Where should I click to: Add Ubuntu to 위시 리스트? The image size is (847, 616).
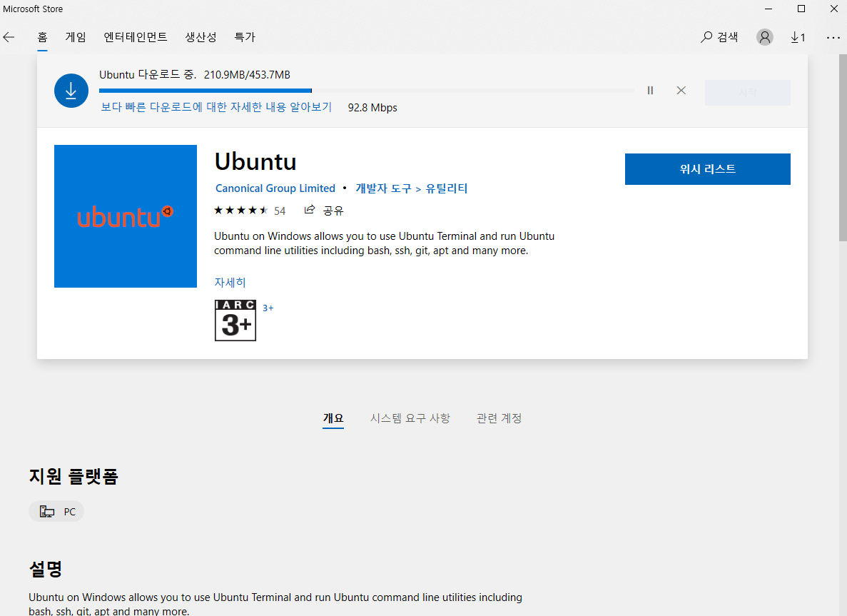(708, 169)
